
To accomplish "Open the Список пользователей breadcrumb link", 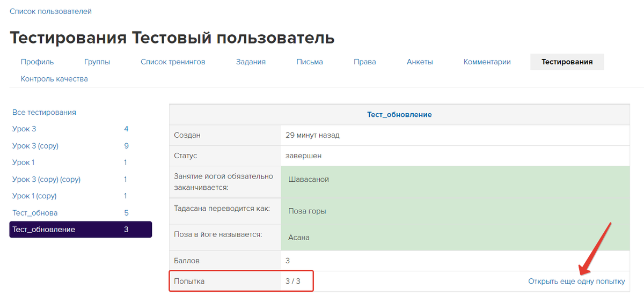I will click(50, 11).
